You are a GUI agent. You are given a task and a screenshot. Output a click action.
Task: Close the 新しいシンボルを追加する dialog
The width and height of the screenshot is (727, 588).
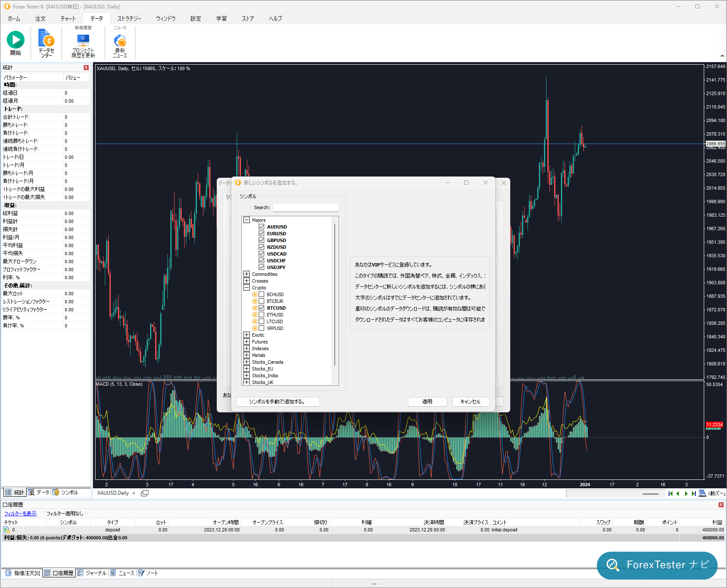pos(486,182)
